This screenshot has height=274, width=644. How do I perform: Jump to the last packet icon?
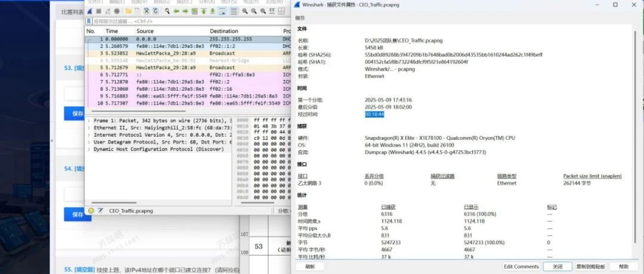213,11
